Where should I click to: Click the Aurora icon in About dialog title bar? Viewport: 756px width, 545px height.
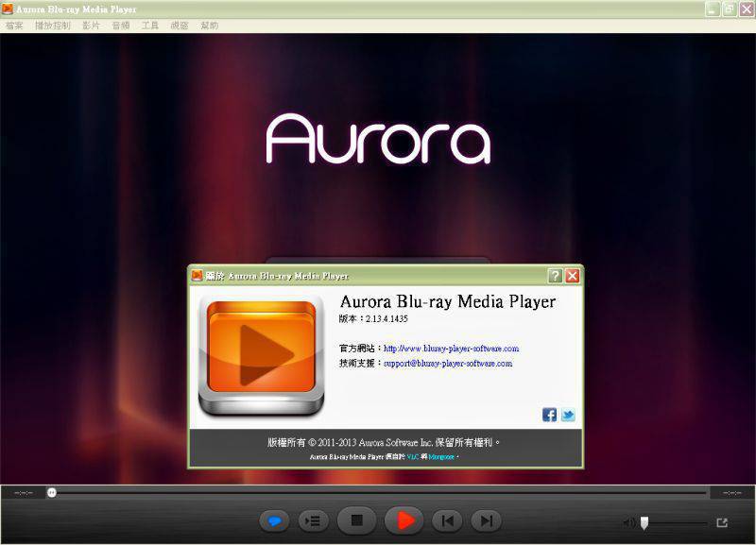(197, 276)
